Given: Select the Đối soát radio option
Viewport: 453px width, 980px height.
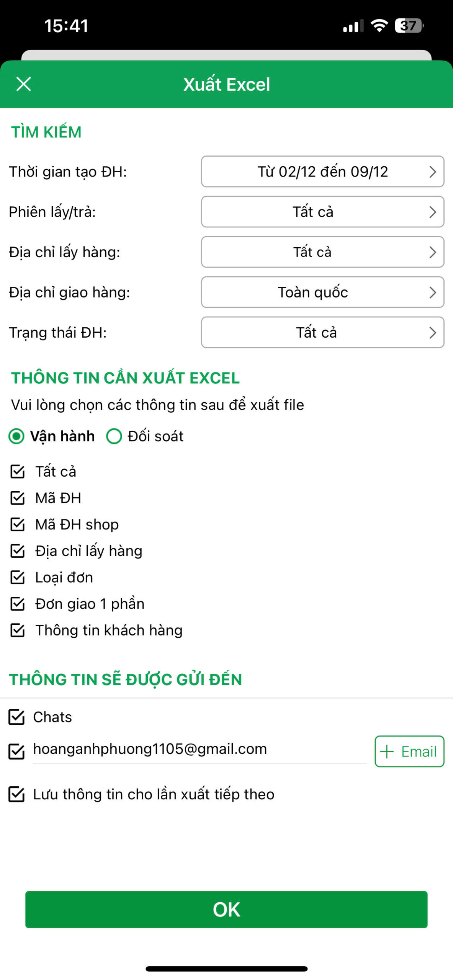Looking at the screenshot, I should point(114,436).
